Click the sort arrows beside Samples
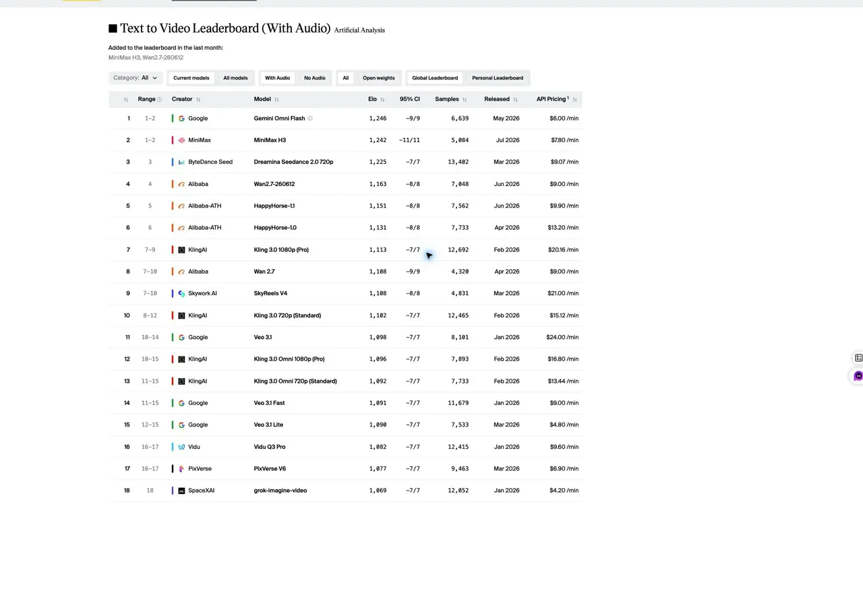The image size is (863, 616). (465, 100)
